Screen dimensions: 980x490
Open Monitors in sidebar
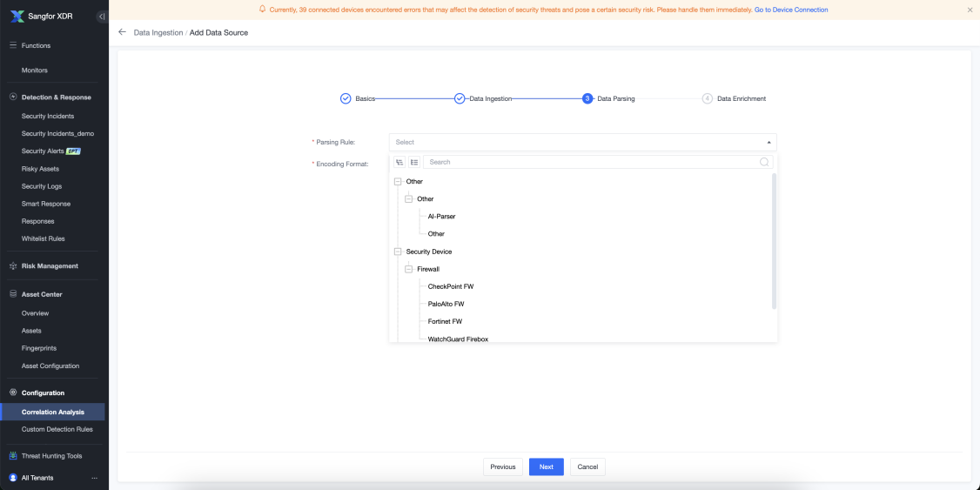tap(34, 70)
